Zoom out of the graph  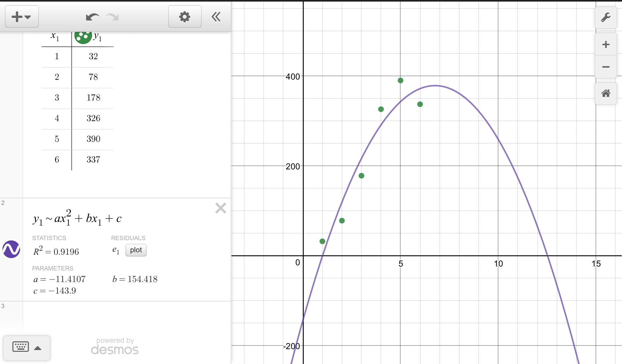pos(606,67)
